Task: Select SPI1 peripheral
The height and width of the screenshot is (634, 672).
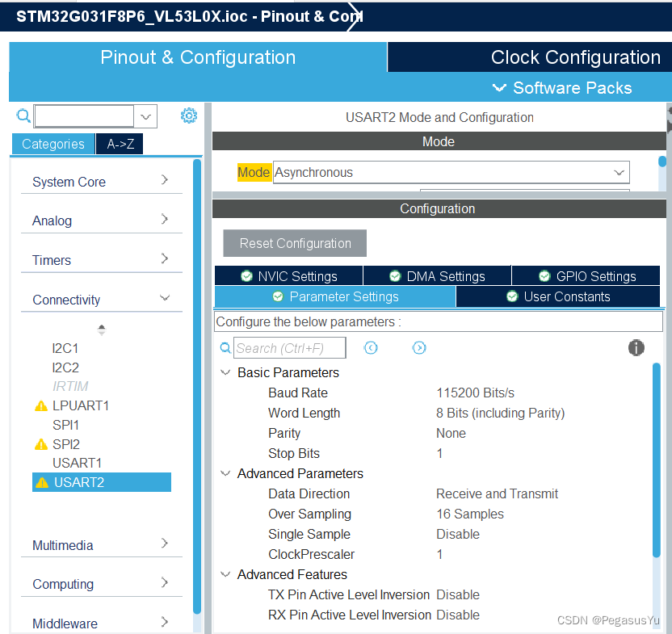Action: [65, 425]
